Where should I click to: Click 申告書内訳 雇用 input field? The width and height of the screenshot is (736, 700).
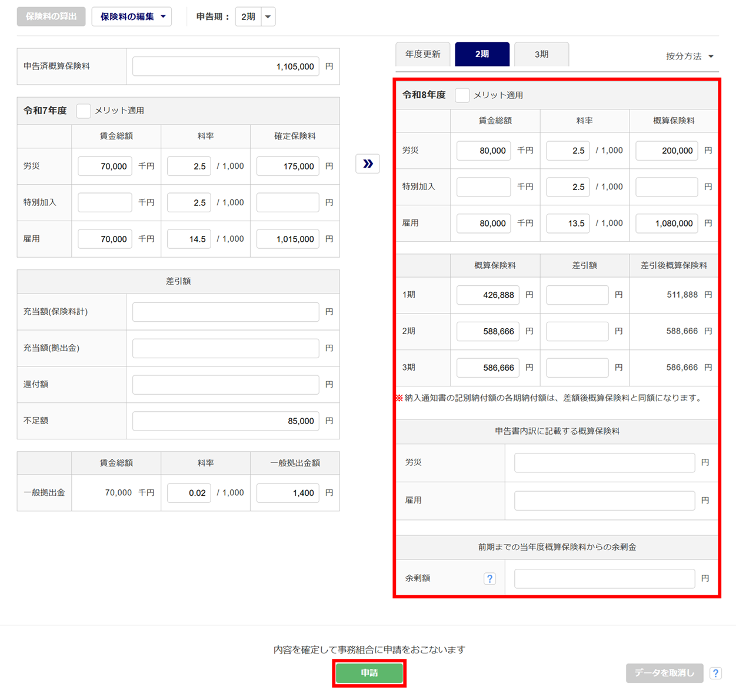click(x=604, y=501)
